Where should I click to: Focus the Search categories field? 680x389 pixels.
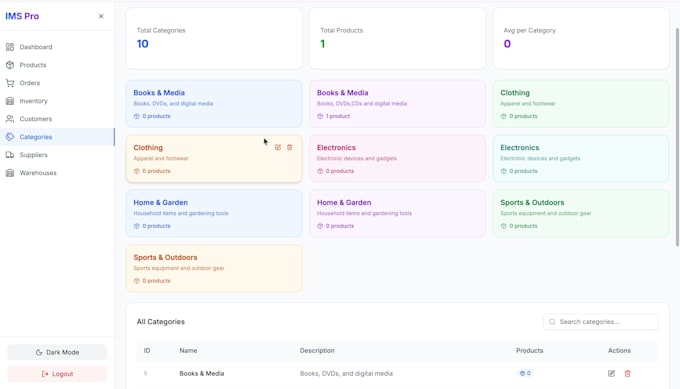click(601, 322)
